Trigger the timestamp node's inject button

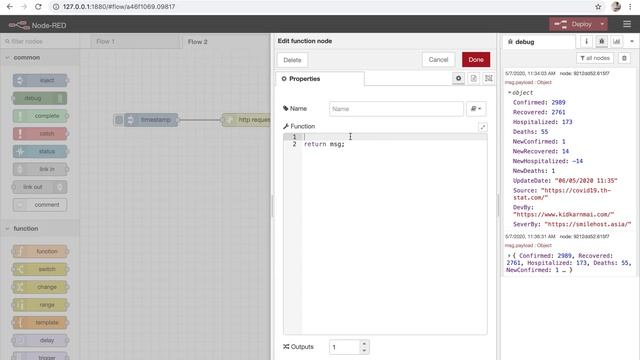pyautogui.click(x=118, y=120)
